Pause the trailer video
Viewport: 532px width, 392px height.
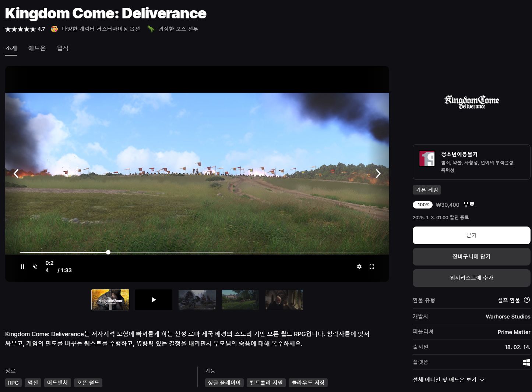[22, 267]
